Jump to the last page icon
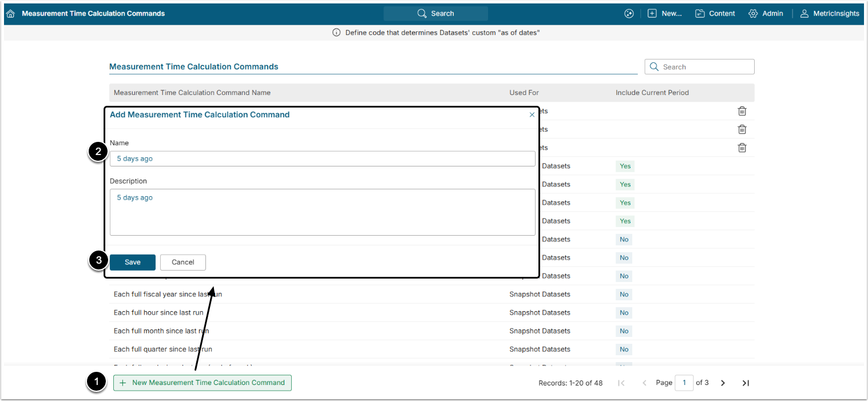Screen dimensions: 868x401 click(x=746, y=383)
